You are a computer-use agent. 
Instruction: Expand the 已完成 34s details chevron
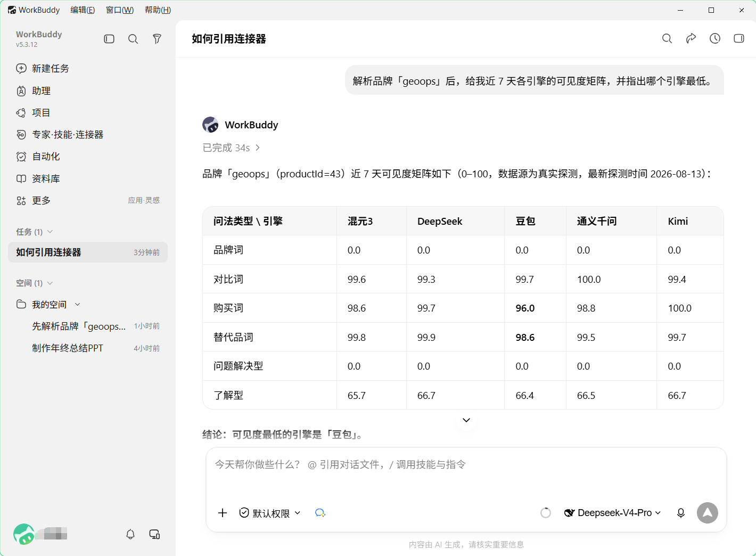pos(258,148)
